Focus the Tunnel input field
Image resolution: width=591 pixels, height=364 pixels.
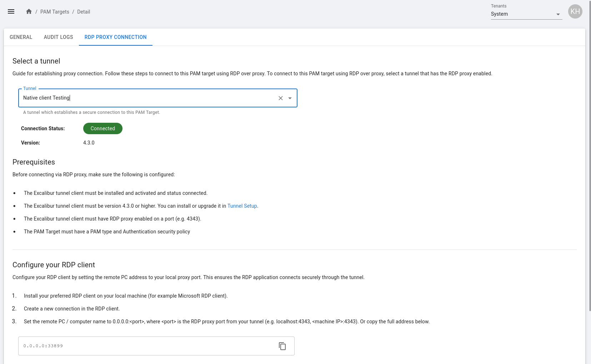pos(146,98)
